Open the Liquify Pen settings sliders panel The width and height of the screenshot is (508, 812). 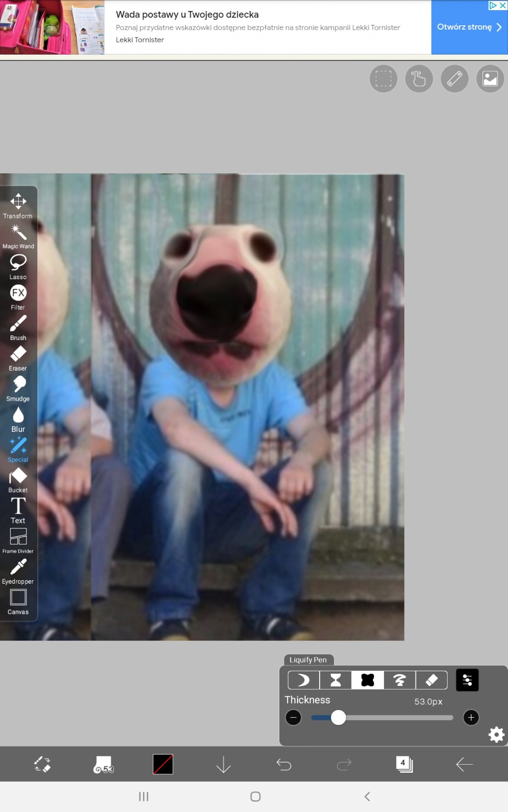(467, 680)
